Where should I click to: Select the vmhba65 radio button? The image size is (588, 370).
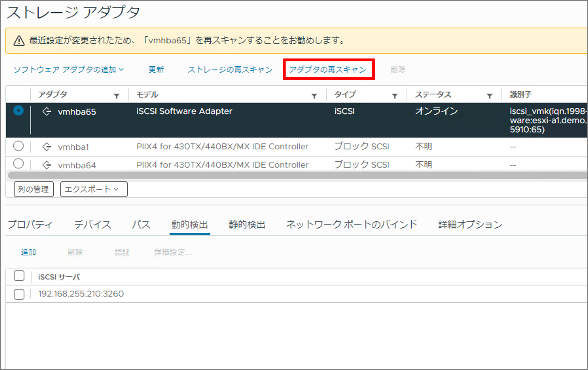pos(18,110)
